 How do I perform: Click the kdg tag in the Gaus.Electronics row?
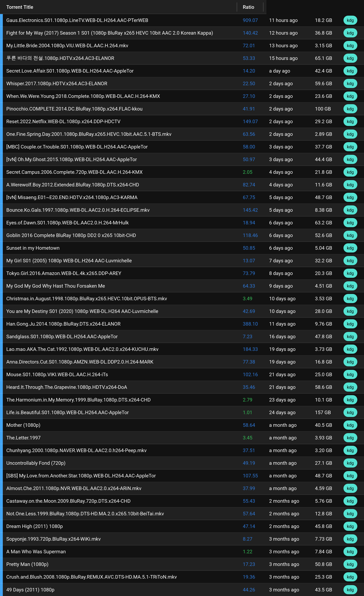pos(350,20)
